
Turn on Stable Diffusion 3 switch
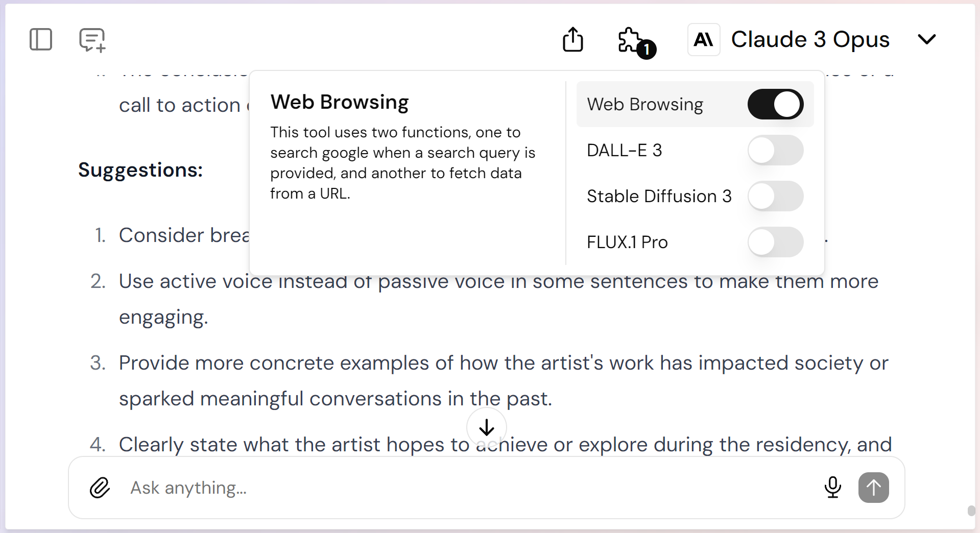[775, 196]
